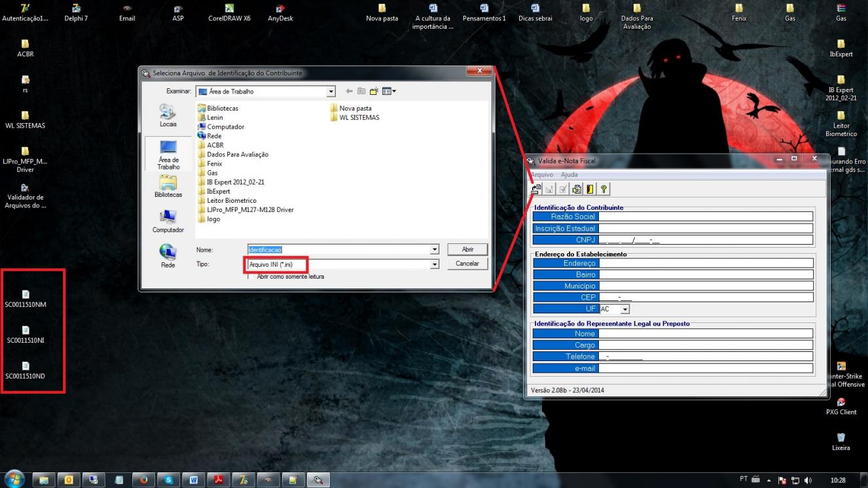The width and height of the screenshot is (868, 488).
Task: Select the SC0011510NI file on the desktop
Action: pos(26,334)
